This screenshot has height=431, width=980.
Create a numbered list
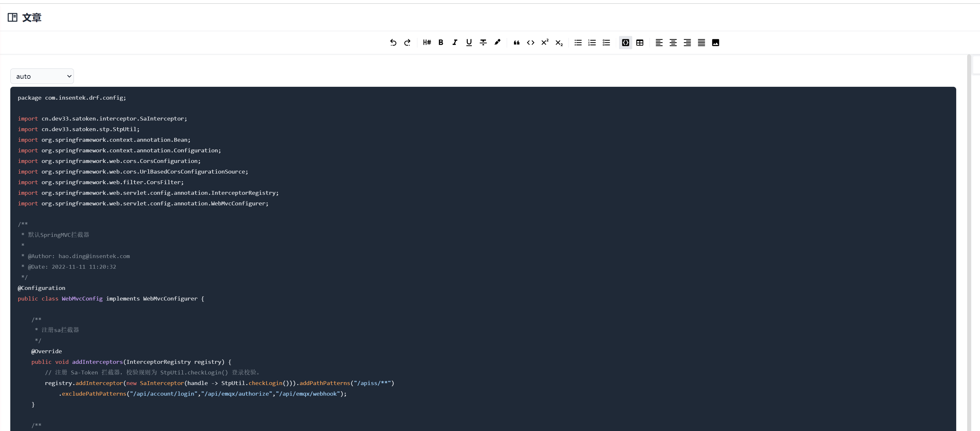(592, 43)
